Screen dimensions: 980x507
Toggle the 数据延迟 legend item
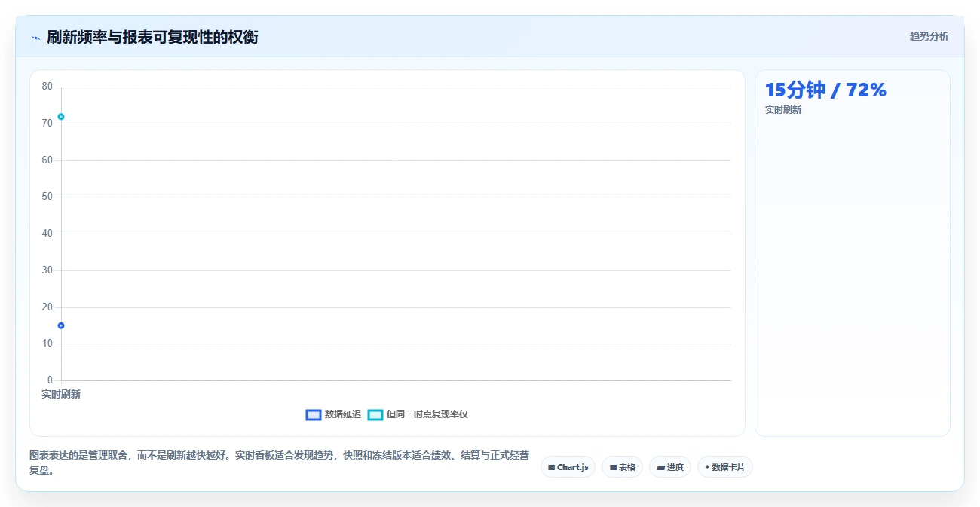tap(333, 414)
